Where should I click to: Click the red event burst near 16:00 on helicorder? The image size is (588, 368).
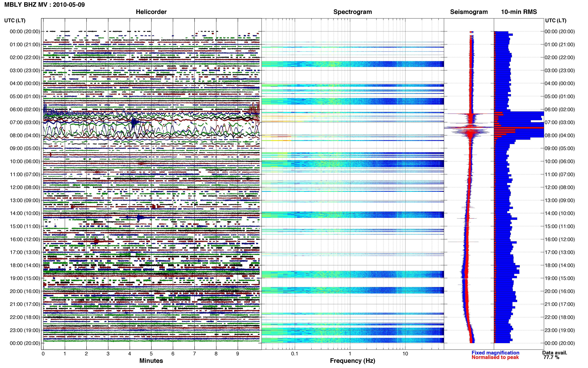[x=96, y=241]
